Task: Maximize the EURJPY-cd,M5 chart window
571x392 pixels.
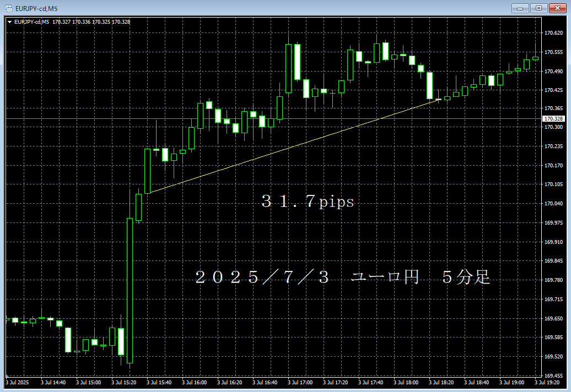Action: [x=538, y=8]
